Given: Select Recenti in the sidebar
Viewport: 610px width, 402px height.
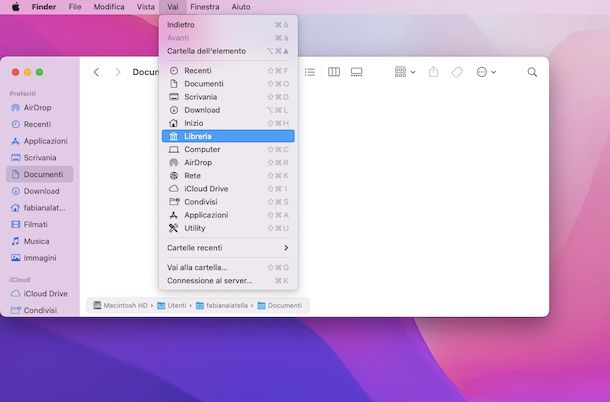Looking at the screenshot, I should tap(40, 125).
